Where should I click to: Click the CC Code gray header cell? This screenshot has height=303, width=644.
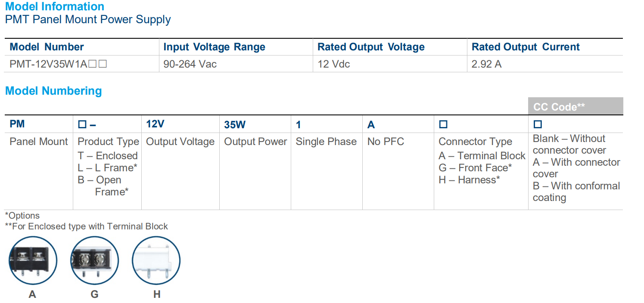click(575, 106)
